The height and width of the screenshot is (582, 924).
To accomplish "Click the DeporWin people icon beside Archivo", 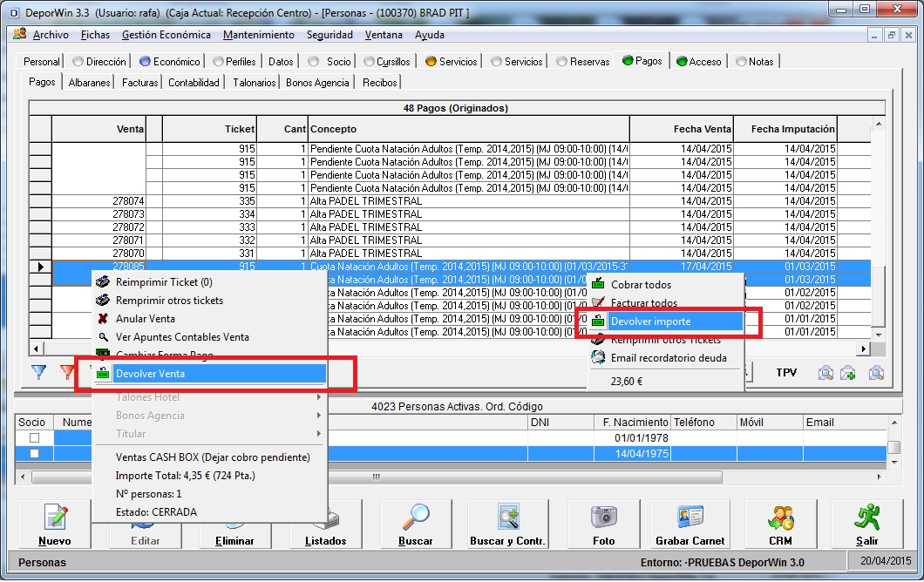I will point(19,34).
